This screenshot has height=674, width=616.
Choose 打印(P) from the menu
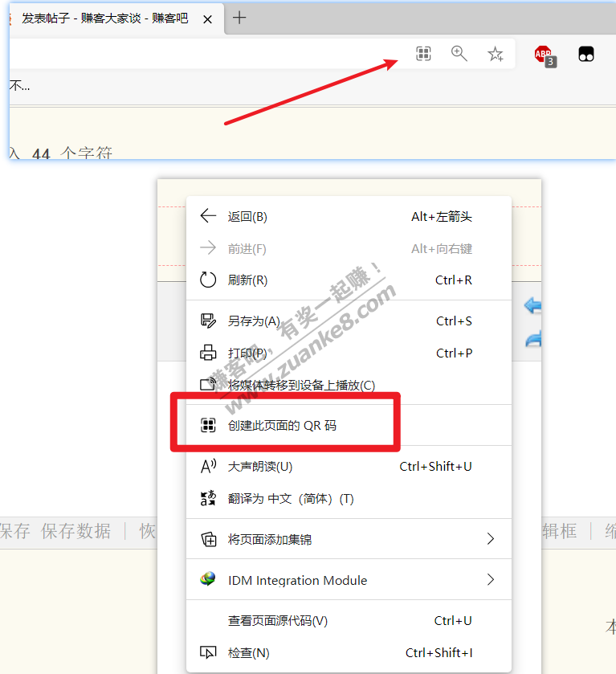pyautogui.click(x=247, y=353)
